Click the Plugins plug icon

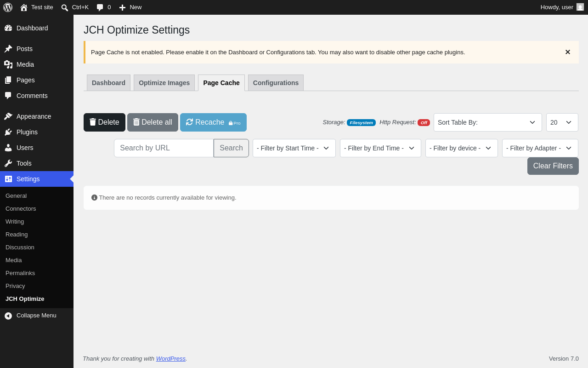tap(8, 132)
